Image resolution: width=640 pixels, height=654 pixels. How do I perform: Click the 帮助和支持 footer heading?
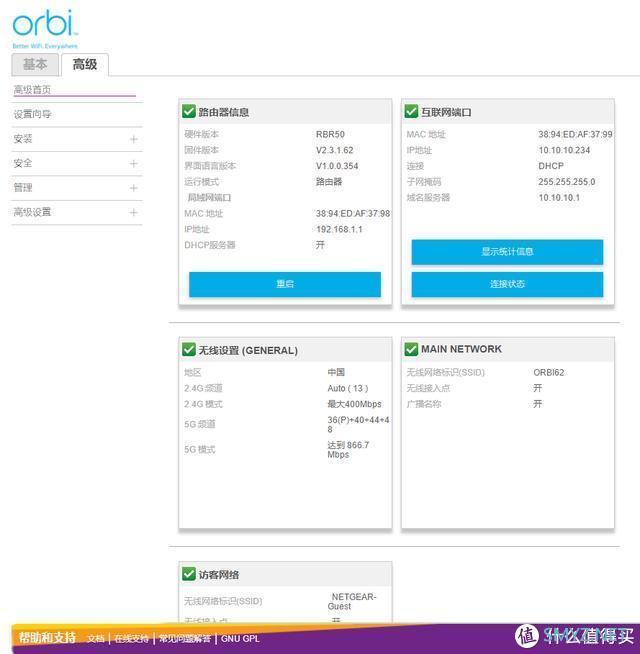click(x=47, y=638)
